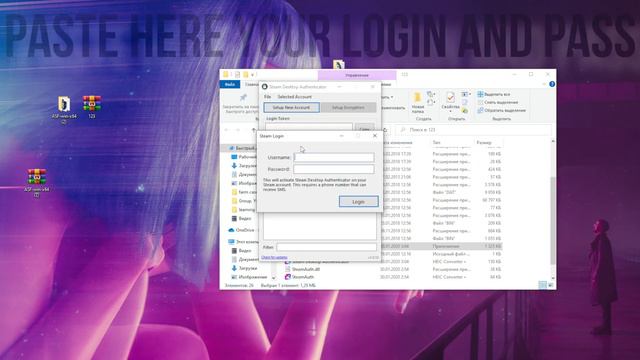
Task: Click the open icon beside Свойства
Action: click(x=465, y=94)
